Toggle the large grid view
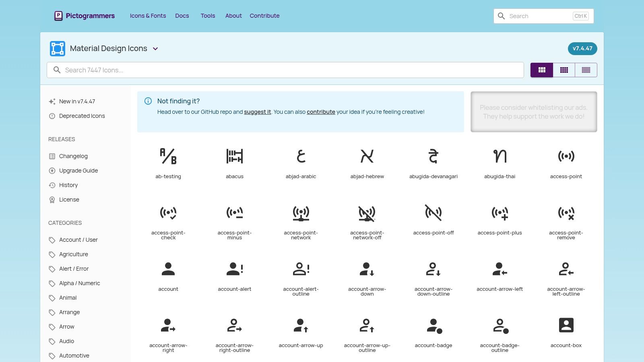 tap(542, 70)
